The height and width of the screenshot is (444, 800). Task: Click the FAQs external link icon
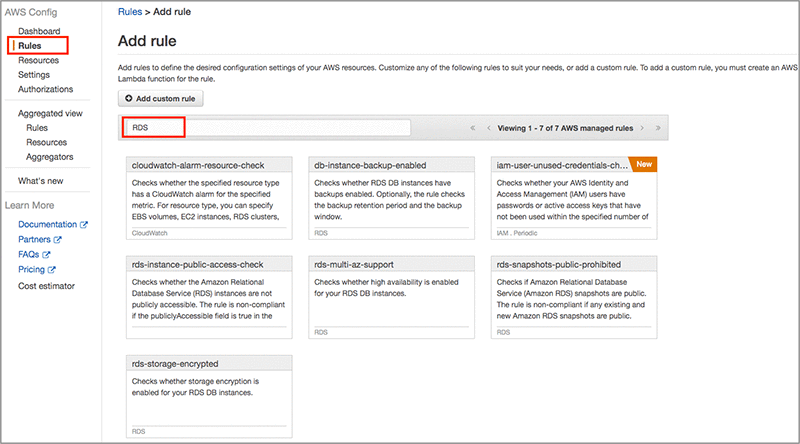[46, 254]
